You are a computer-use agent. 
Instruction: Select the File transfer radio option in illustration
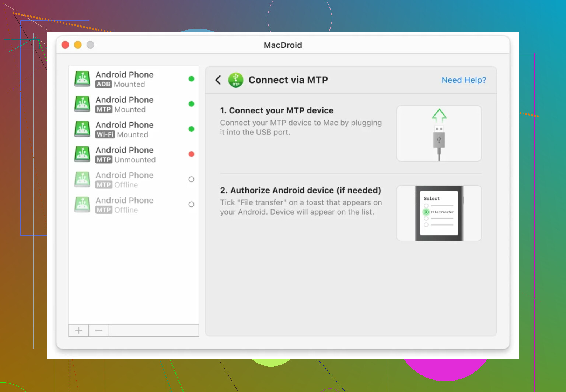pyautogui.click(x=426, y=212)
